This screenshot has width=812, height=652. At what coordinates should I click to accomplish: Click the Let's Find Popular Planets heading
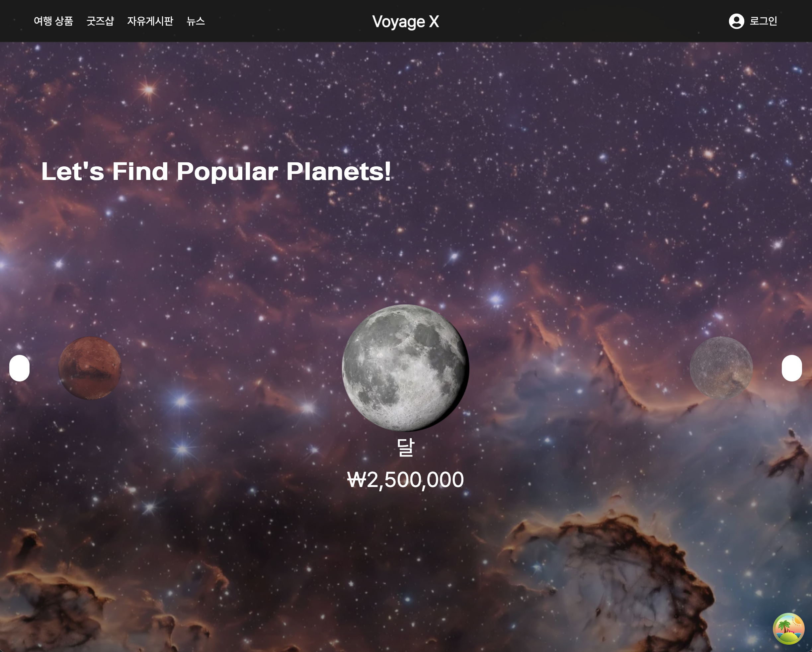pyautogui.click(x=216, y=171)
